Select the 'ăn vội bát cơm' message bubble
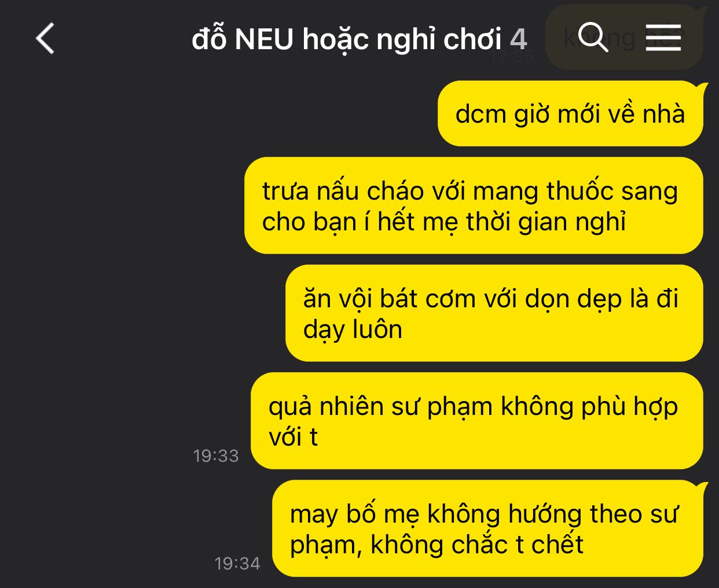The image size is (719, 588). (494, 313)
